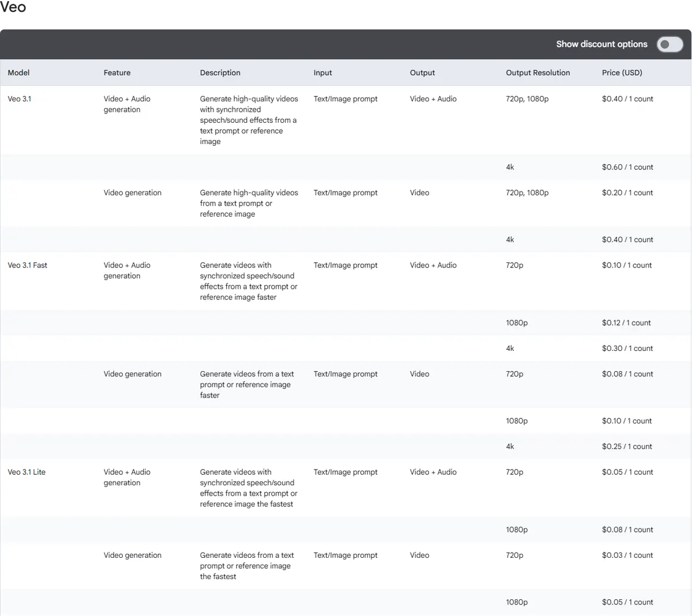Click the $0.60 / 1 count price

pyautogui.click(x=627, y=167)
